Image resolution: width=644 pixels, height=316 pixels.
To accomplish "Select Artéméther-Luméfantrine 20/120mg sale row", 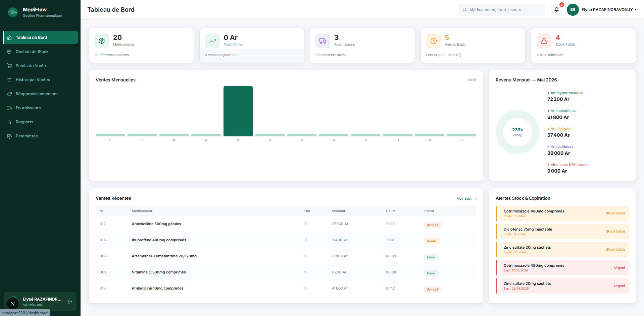I will [286, 256].
